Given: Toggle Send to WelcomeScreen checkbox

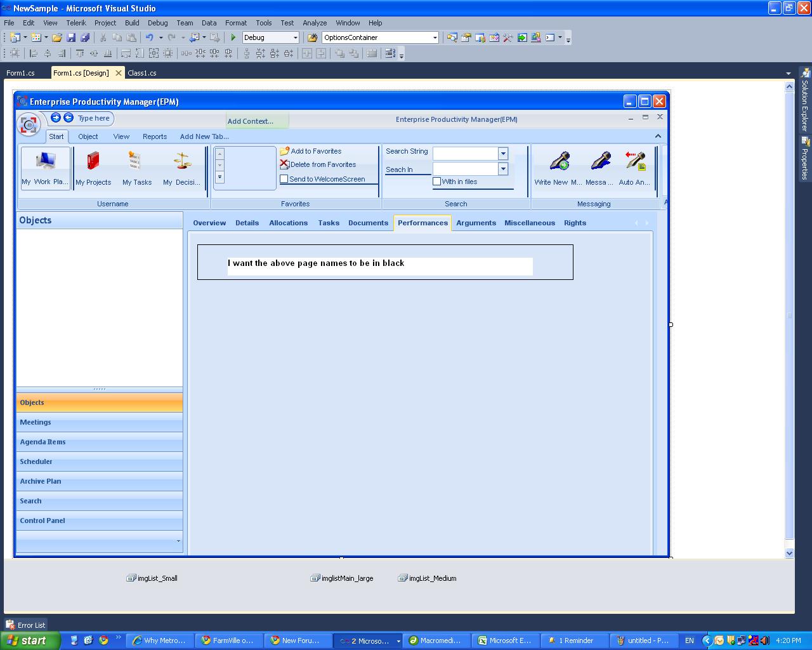Looking at the screenshot, I should 284,179.
